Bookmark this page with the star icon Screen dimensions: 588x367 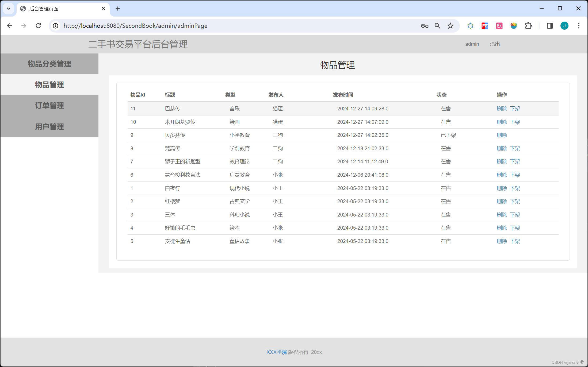(x=450, y=26)
